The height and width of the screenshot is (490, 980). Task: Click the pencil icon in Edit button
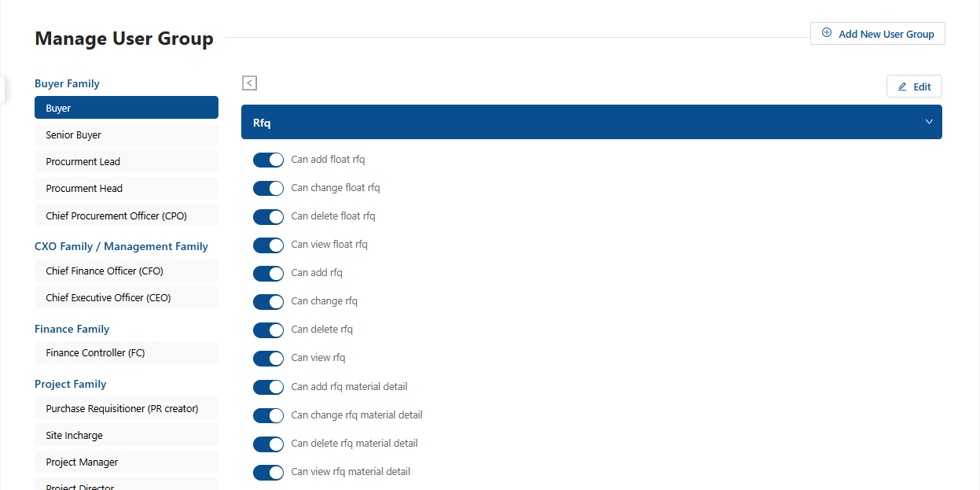pyautogui.click(x=902, y=87)
